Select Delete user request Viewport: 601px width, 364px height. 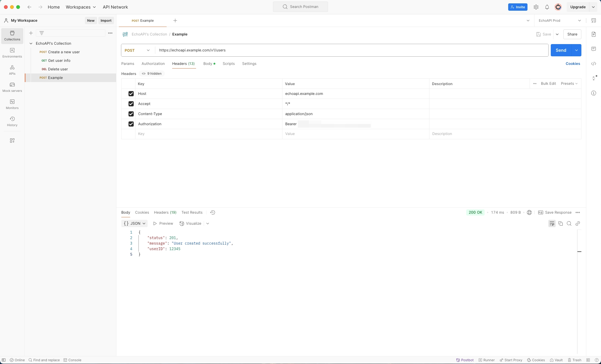[70, 69]
